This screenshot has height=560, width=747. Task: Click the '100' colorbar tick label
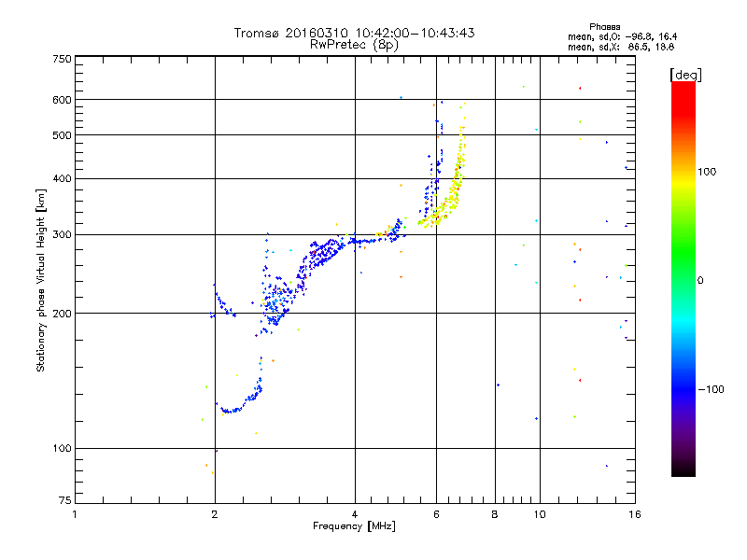pyautogui.click(x=707, y=172)
